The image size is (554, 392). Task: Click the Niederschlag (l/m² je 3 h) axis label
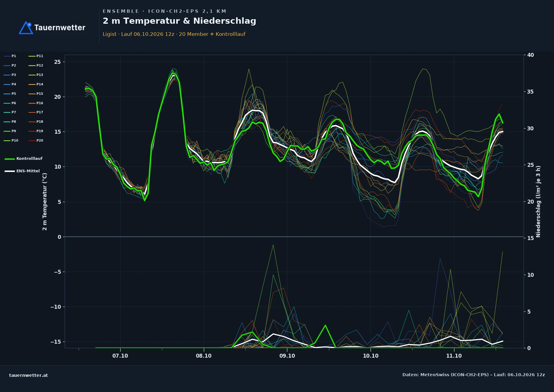click(538, 201)
